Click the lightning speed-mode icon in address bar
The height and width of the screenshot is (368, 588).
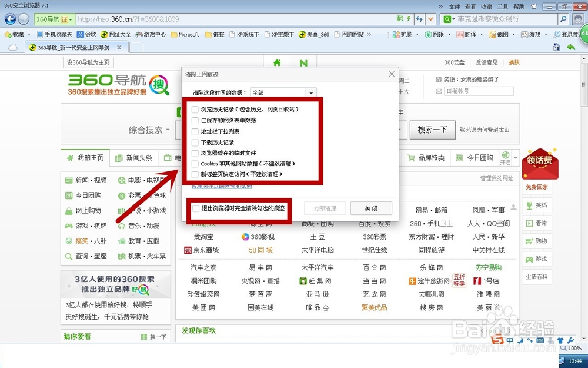pyautogui.click(x=409, y=18)
